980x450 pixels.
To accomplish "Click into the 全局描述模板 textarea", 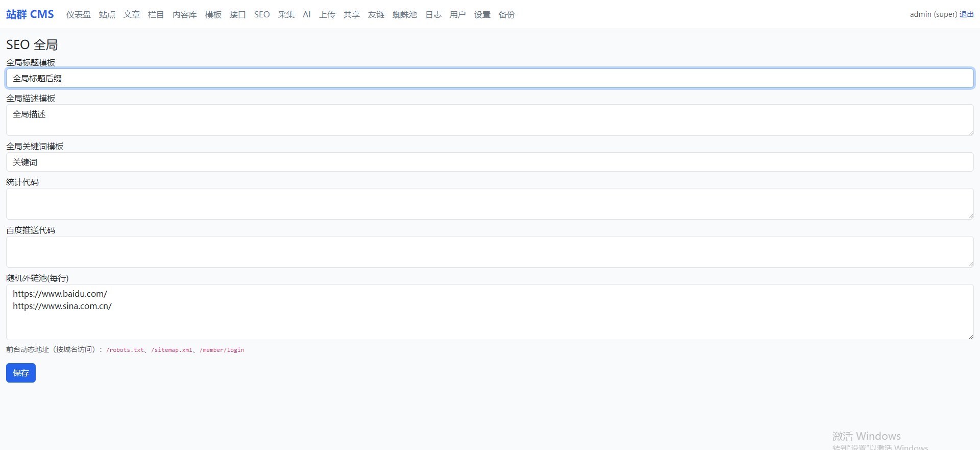I will click(x=489, y=120).
